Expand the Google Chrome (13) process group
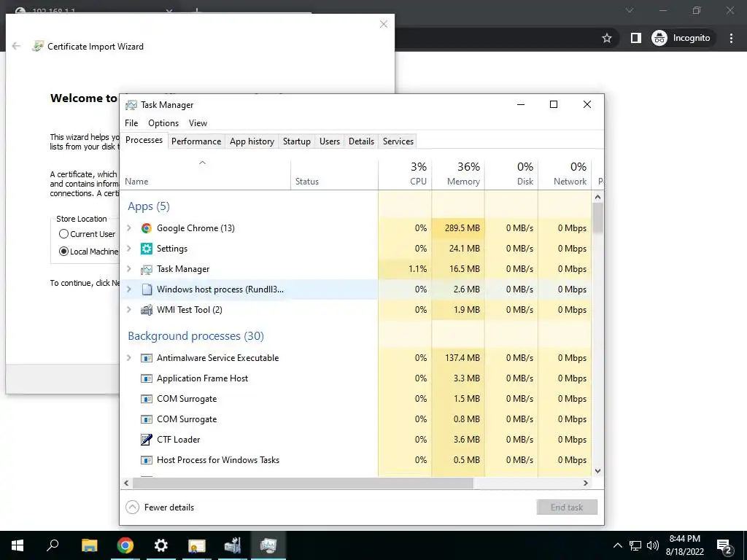Image resolution: width=747 pixels, height=560 pixels. [x=128, y=228]
